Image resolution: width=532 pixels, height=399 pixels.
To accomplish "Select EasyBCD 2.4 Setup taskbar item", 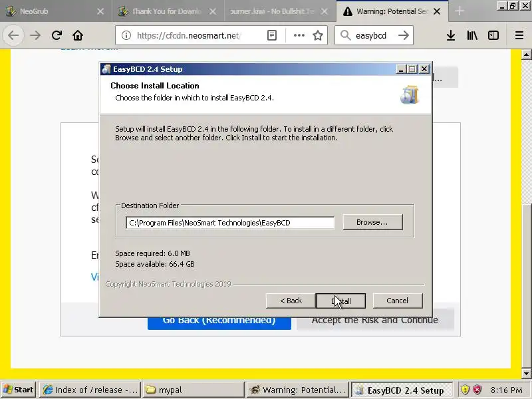I will [402, 390].
